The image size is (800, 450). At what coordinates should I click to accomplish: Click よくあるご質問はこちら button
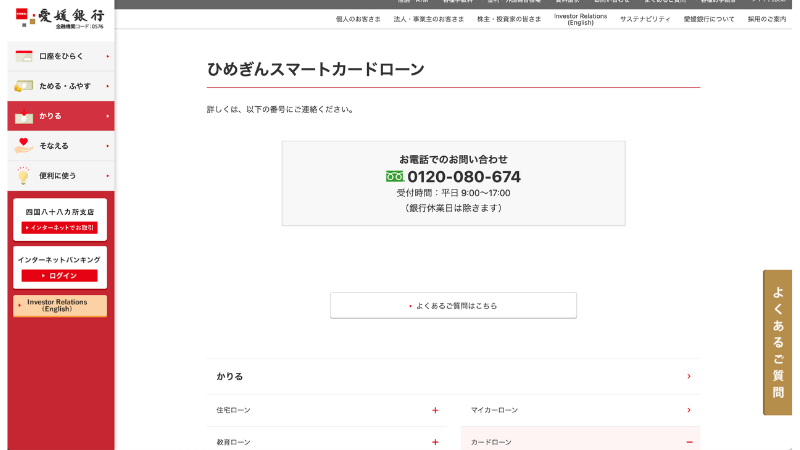pyautogui.click(x=453, y=306)
